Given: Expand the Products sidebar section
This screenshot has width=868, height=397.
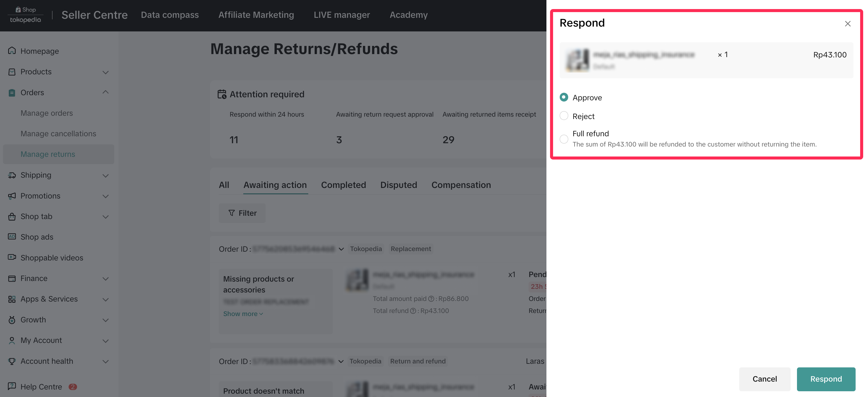Looking at the screenshot, I should tap(105, 72).
